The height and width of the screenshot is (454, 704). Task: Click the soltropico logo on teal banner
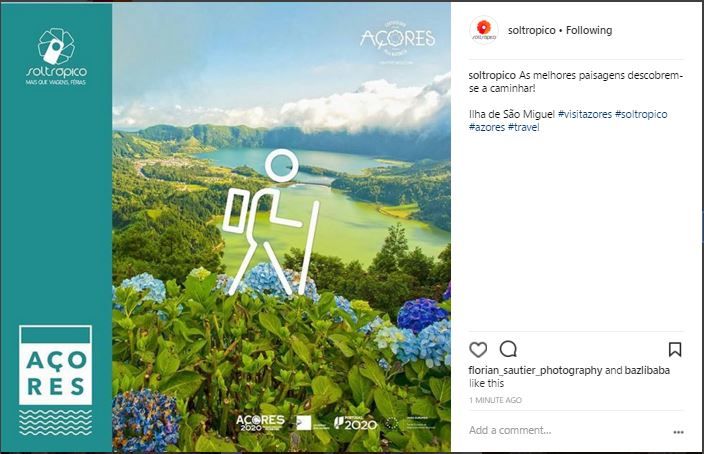click(56, 57)
